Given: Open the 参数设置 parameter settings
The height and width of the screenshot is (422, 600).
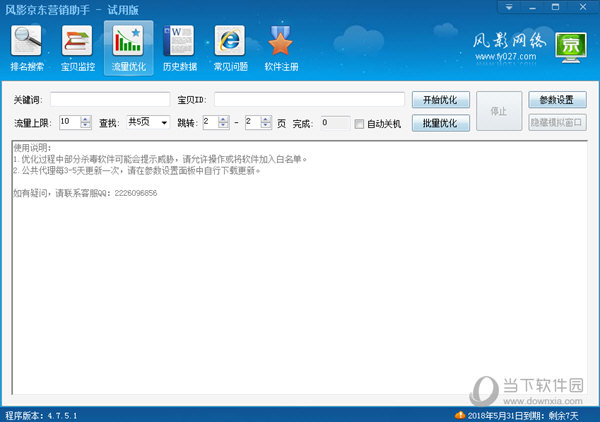Looking at the screenshot, I should 557,100.
